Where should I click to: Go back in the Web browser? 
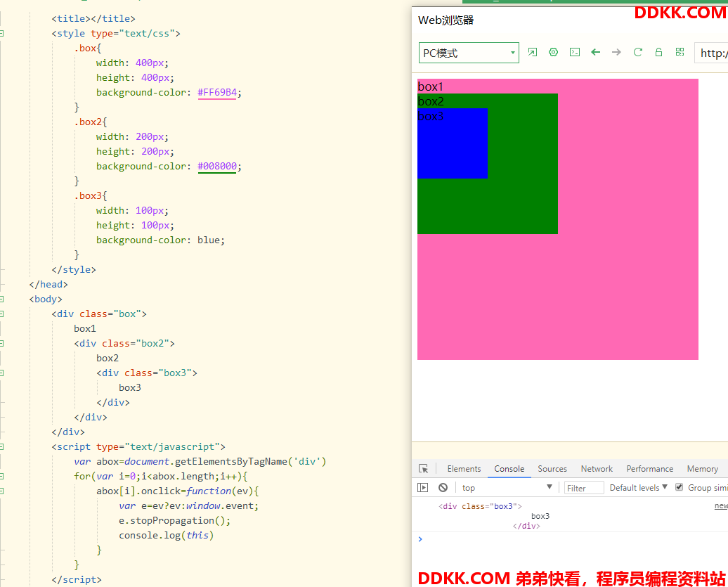click(596, 52)
